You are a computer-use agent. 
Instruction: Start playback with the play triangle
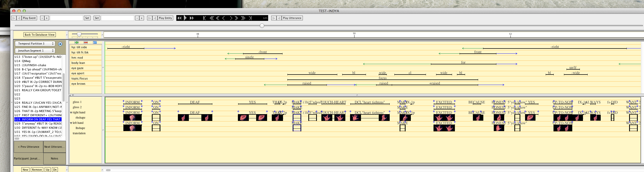185,18
